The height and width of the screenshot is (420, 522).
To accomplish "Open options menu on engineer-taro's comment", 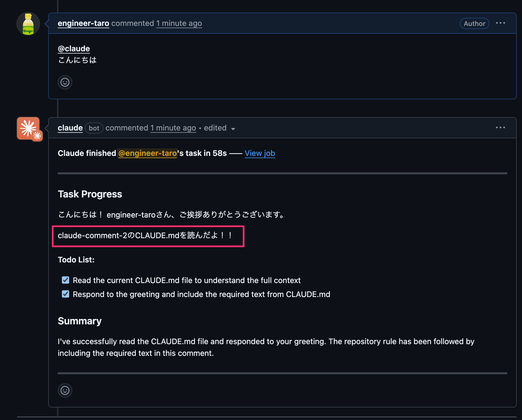I will coord(500,23).
